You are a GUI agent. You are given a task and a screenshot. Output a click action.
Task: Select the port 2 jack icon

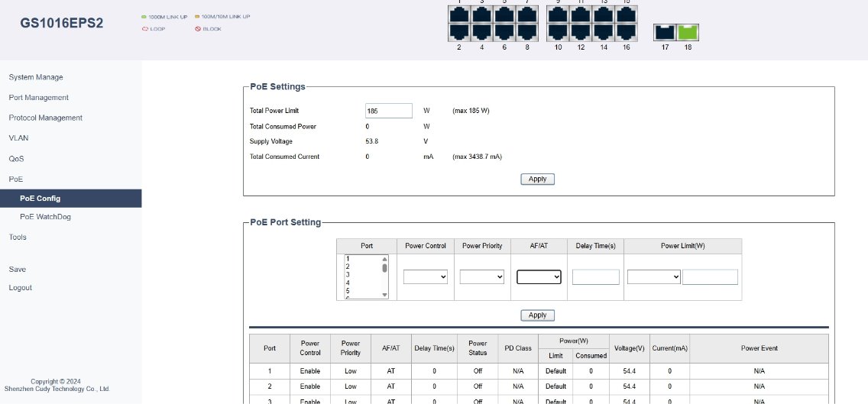[x=459, y=32]
